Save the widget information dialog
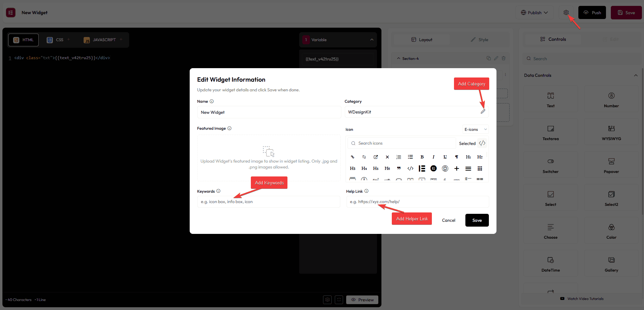The width and height of the screenshot is (644, 310). (477, 220)
